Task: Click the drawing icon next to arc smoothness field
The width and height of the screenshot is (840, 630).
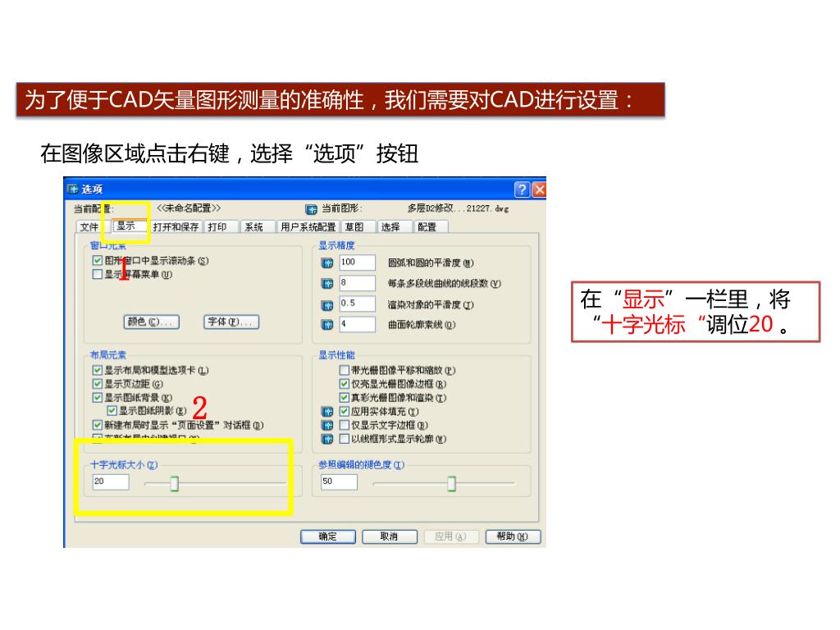Action: [x=326, y=263]
